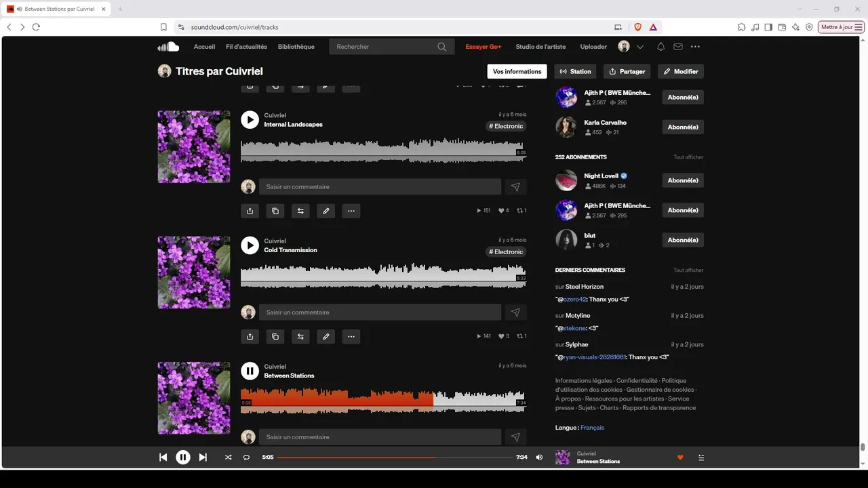Screen dimensions: 868x488
Task: Open Studio de l'artiste
Action: point(540,47)
